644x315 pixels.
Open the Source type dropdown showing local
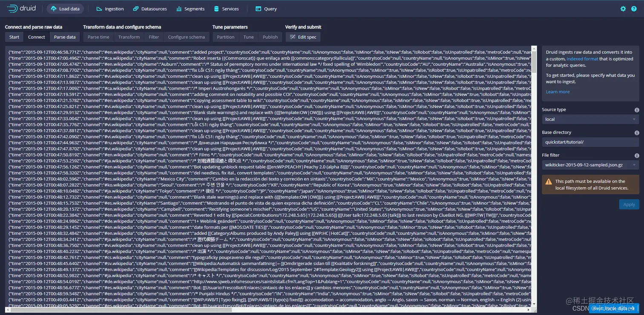[x=590, y=119]
